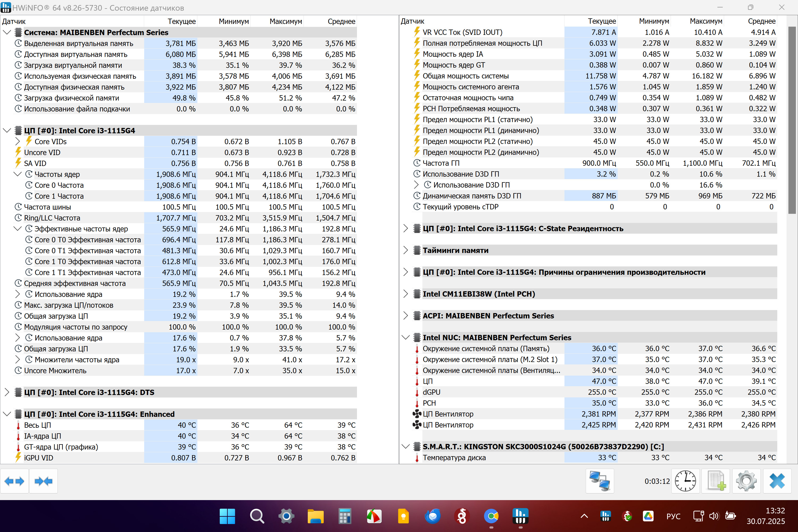The height and width of the screenshot is (532, 798).
Task: Open sensor settings gear icon
Action: point(746,481)
